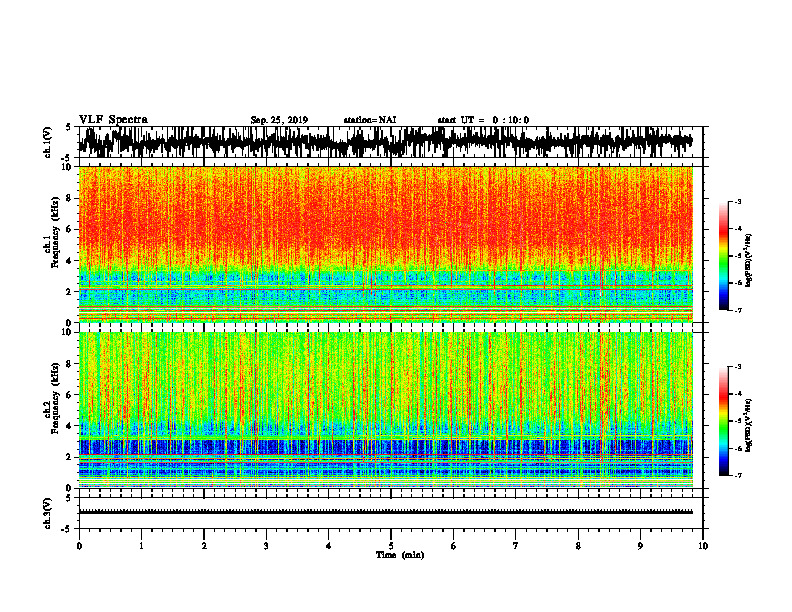Click the ch.2 color bar log(PSD) unit label

749,425
